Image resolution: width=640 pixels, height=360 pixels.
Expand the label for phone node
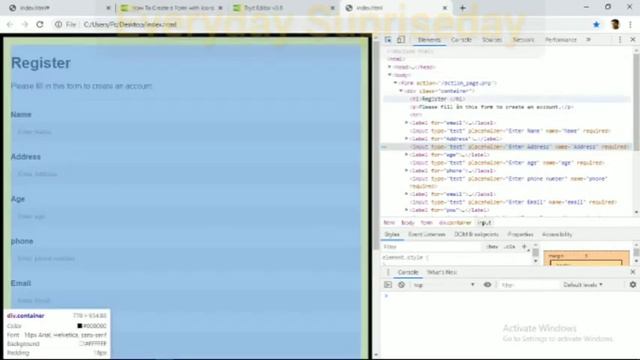click(x=406, y=170)
